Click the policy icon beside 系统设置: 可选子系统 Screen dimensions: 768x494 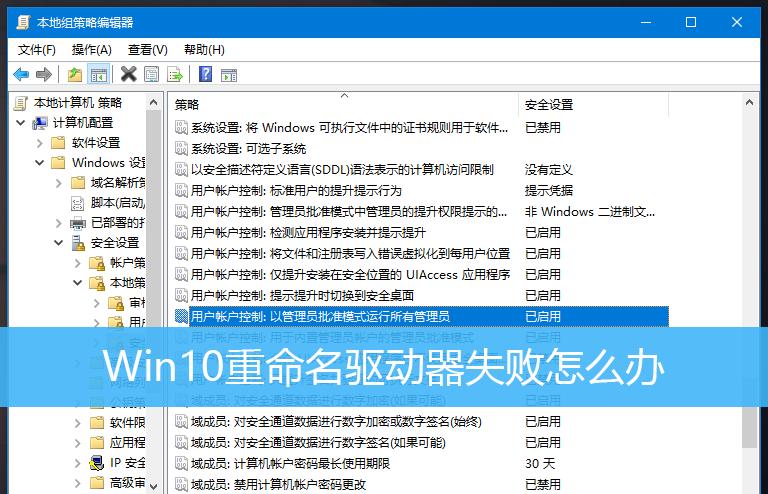click(x=181, y=148)
